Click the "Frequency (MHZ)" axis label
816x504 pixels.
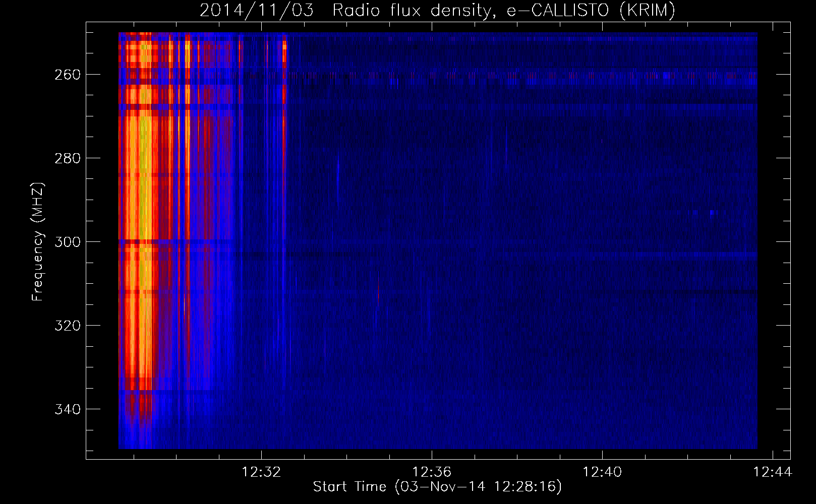[38, 242]
